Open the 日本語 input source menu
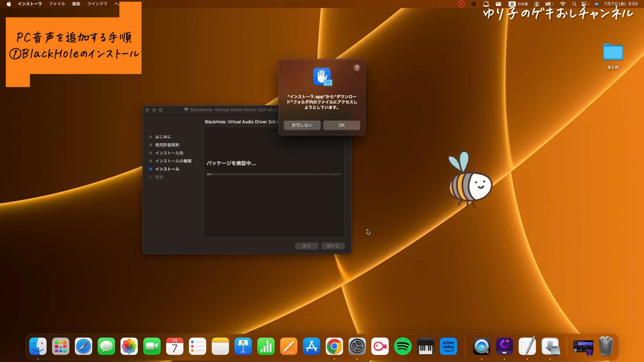 pos(519,4)
